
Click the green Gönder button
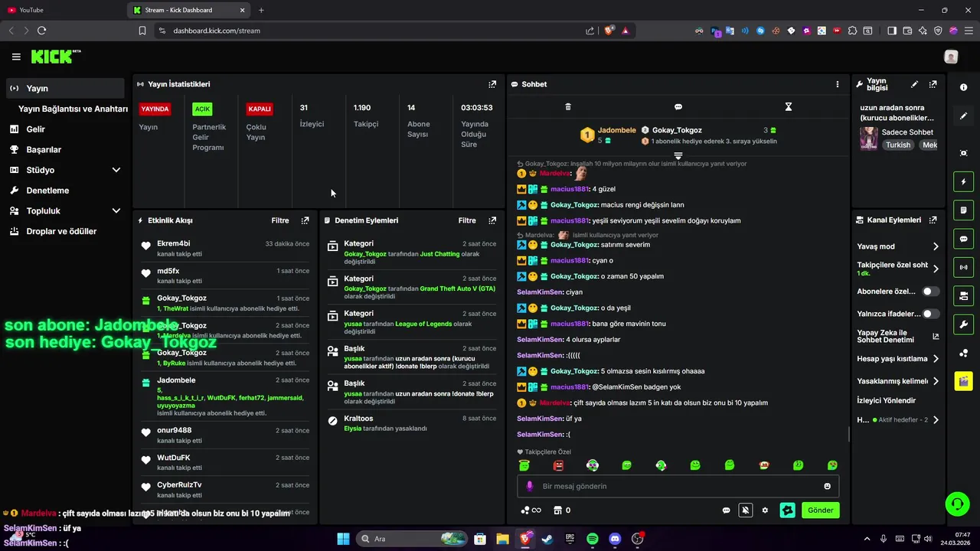tap(820, 510)
